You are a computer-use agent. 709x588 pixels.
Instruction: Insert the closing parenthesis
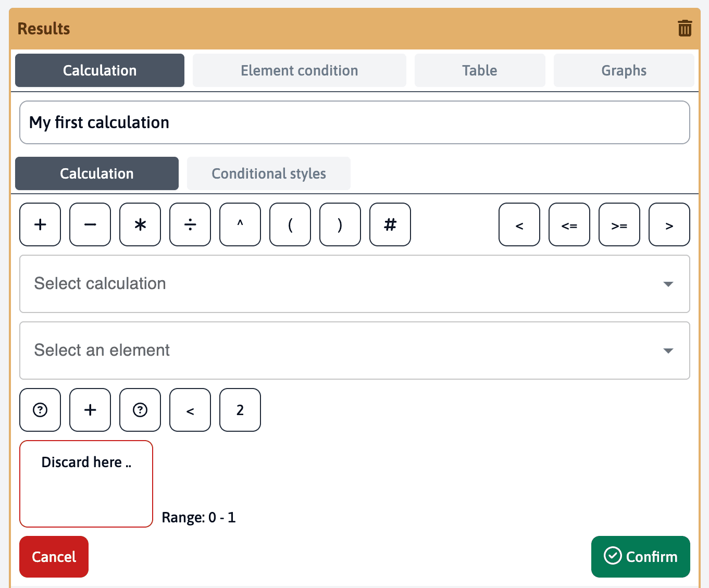click(x=340, y=224)
